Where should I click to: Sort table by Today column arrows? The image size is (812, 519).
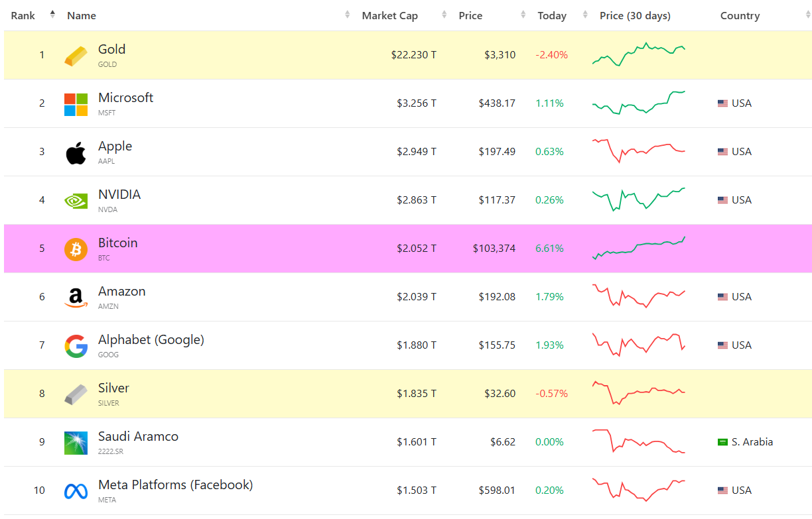click(x=584, y=15)
